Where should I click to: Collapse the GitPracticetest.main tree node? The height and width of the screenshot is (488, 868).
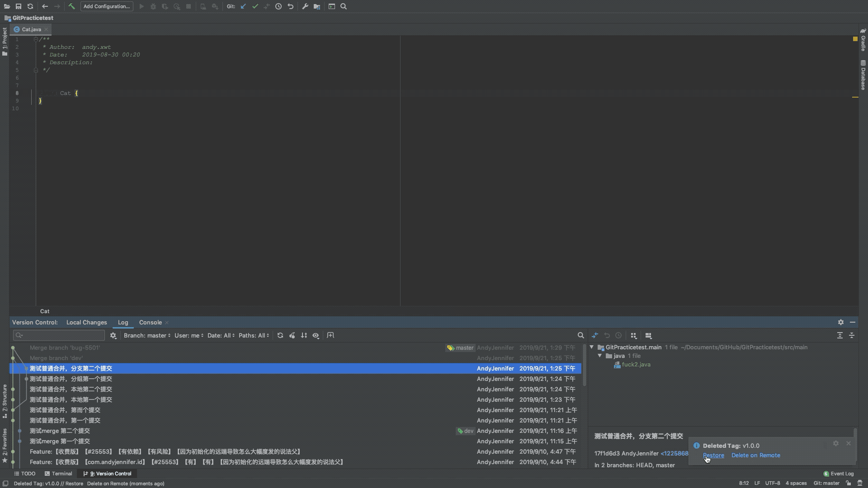592,347
